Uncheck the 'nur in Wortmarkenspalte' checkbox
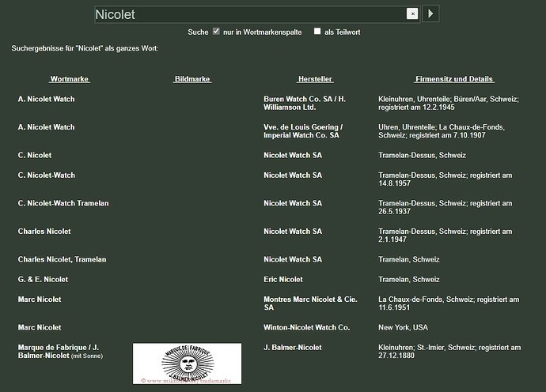Viewport: 546px width, 392px height. (216, 31)
